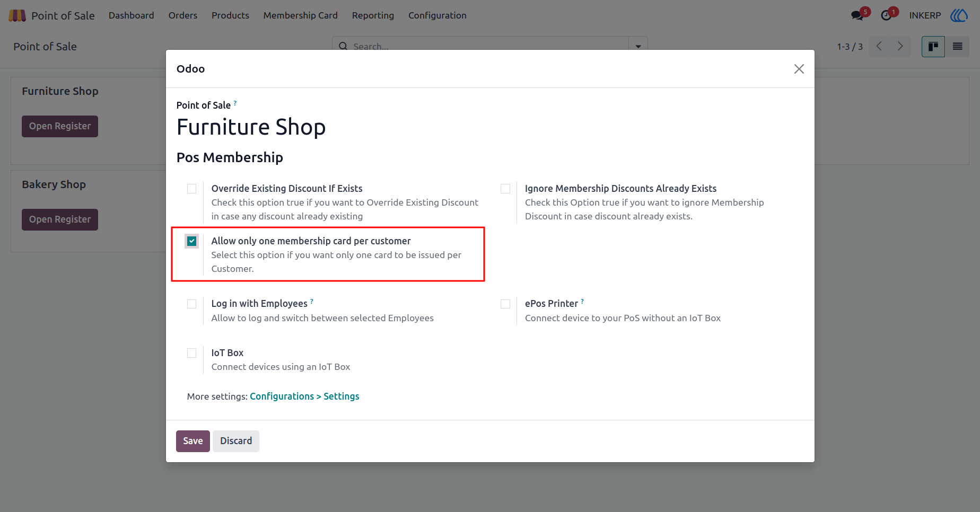Enable Override Existing Discount If Exists
The width and height of the screenshot is (980, 512).
click(192, 189)
